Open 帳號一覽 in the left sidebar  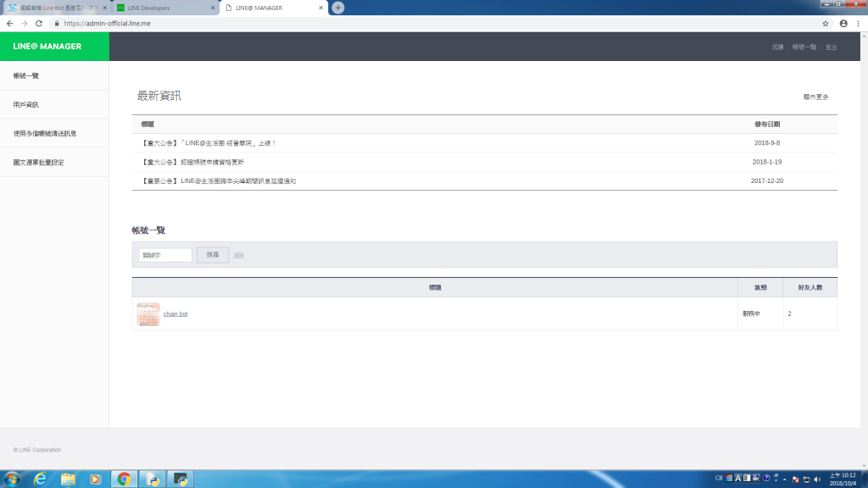click(54, 75)
